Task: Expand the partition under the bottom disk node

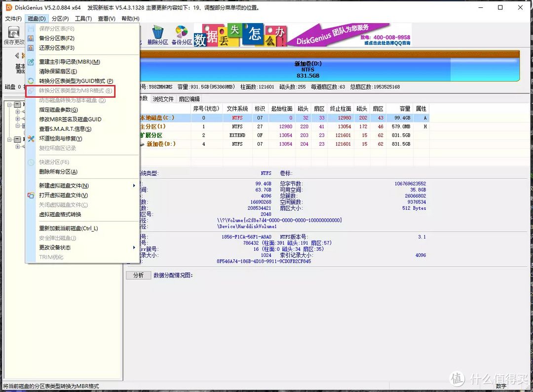Action: point(17,147)
